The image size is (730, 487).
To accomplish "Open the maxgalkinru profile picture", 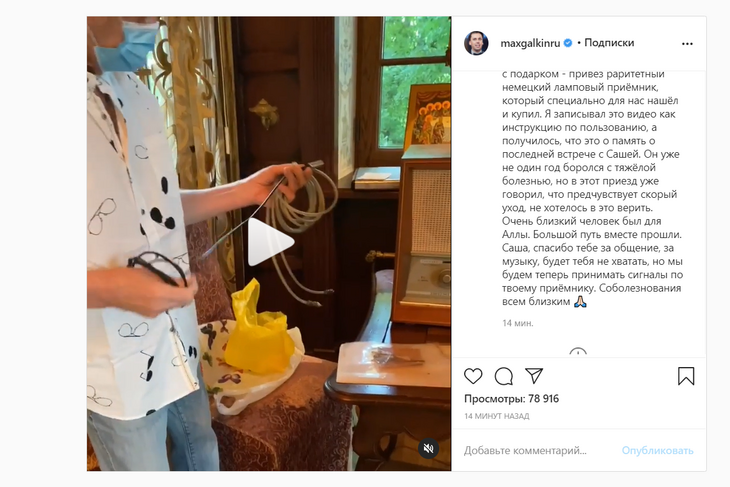I will 476,43.
